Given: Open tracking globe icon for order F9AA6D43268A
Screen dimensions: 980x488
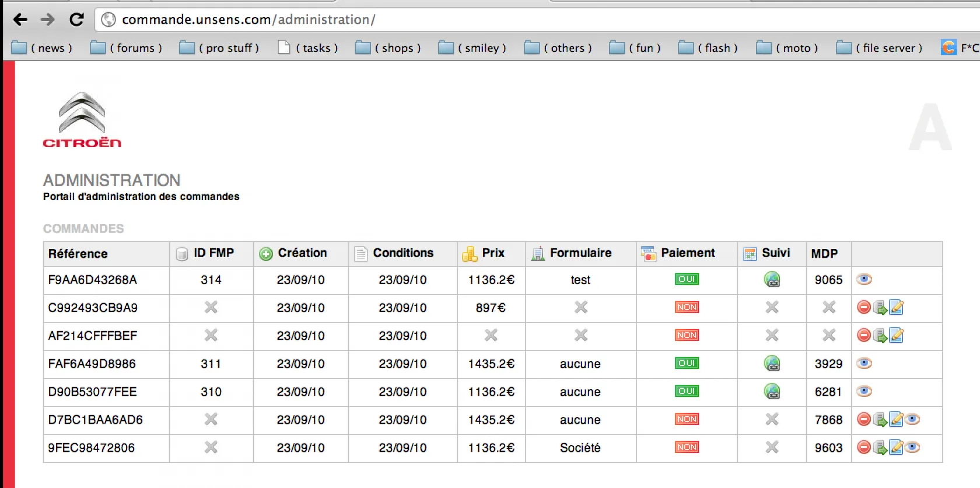Looking at the screenshot, I should 772,279.
